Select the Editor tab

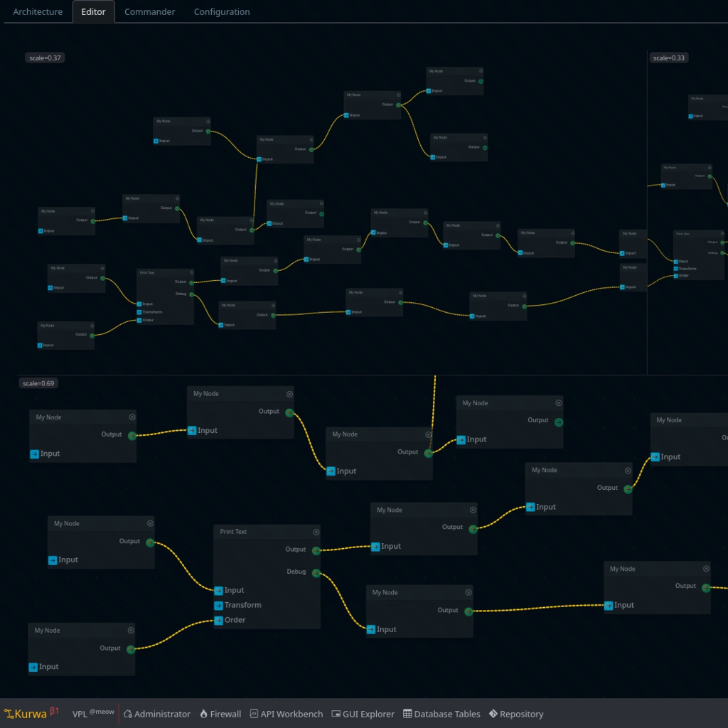tap(93, 12)
